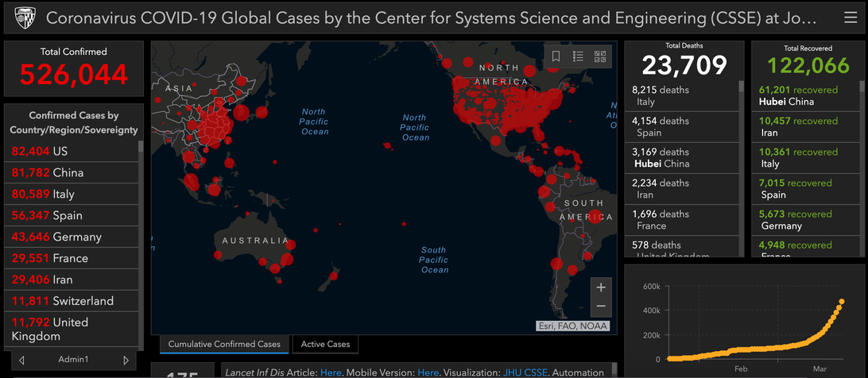
Task: Click the Total Deaths 23,709 figure
Action: (684, 65)
